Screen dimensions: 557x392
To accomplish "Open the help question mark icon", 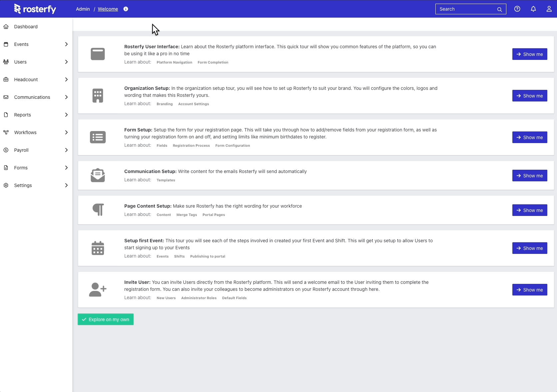I will point(517,9).
